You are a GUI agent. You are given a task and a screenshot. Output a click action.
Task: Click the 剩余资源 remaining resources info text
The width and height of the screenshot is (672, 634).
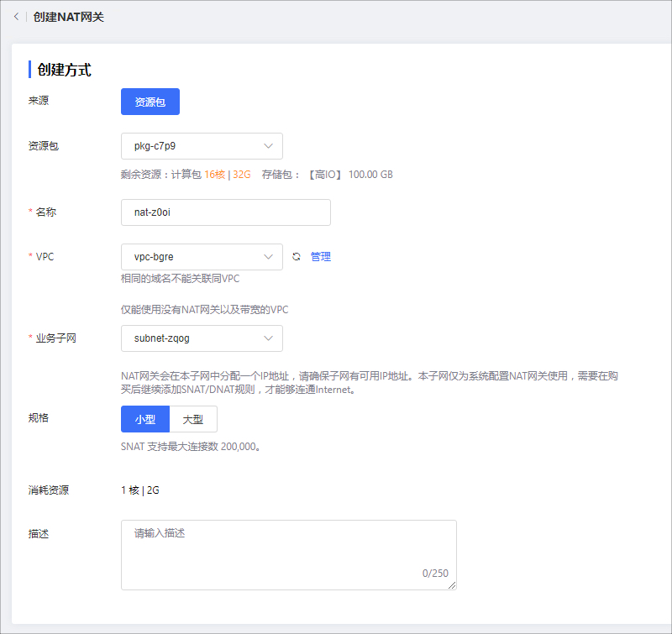pos(256,175)
